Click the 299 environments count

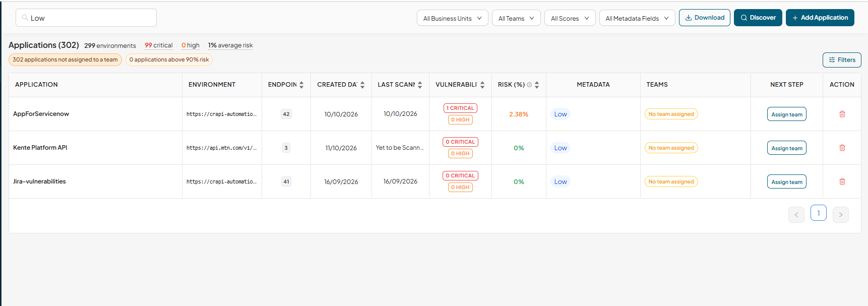(110, 45)
